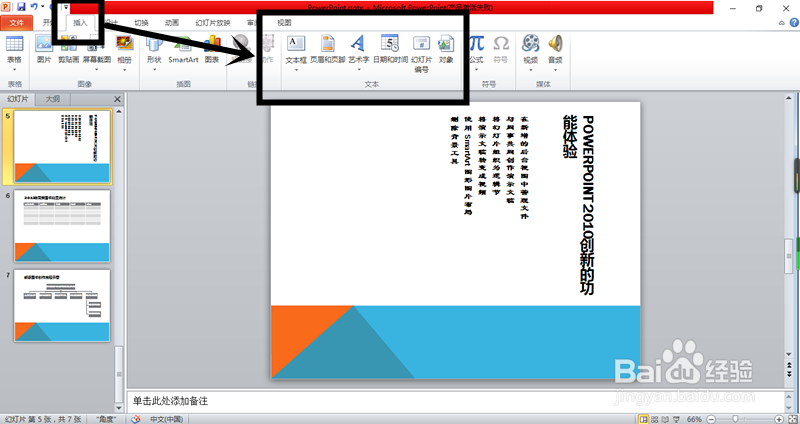This screenshot has width=800, height=424.
Task: Minimize the ribbon with the caret icon
Action: [782, 22]
